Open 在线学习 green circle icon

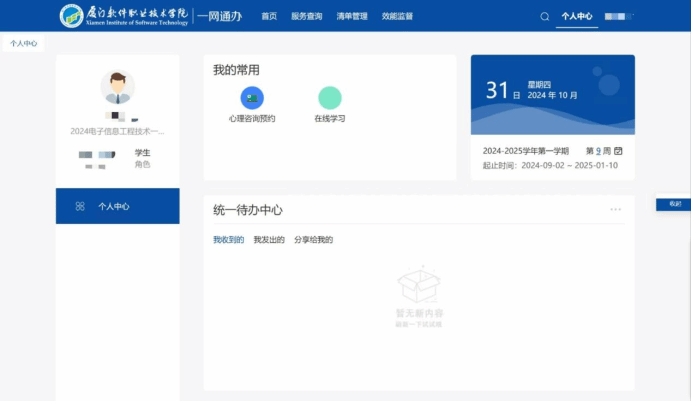click(x=329, y=98)
